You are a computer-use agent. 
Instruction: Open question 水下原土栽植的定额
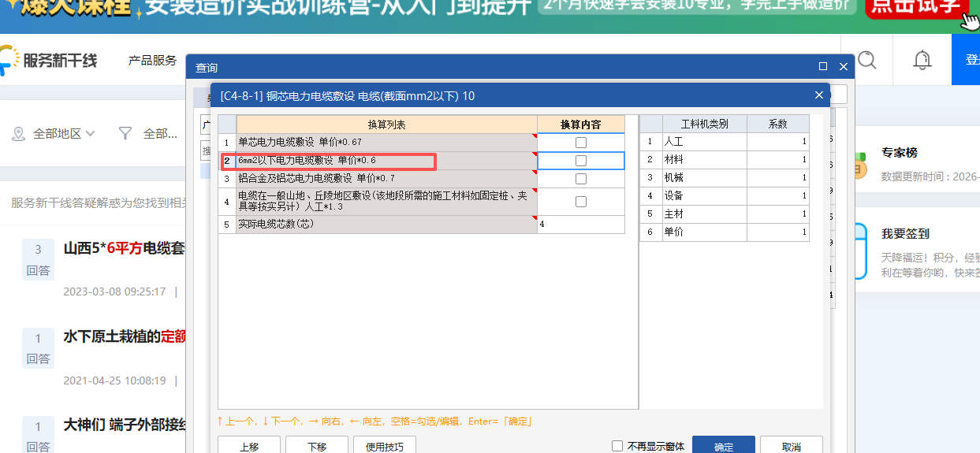[124, 337]
